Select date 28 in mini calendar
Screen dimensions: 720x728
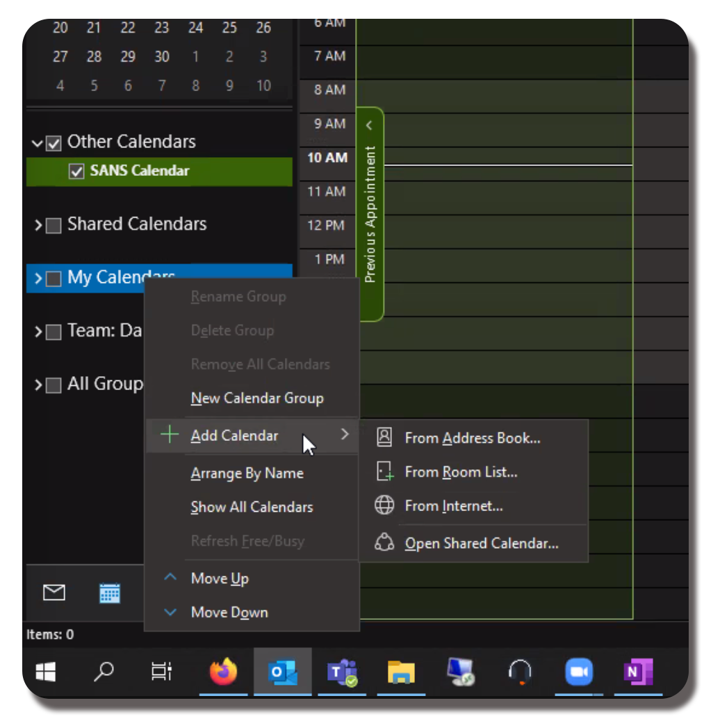point(95,56)
